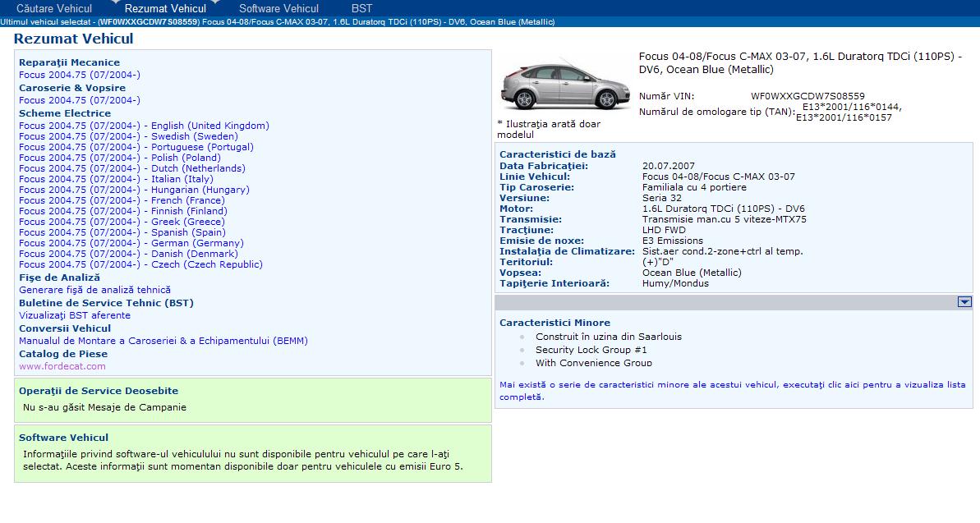
Task: Open the English (United Kingdom) wiring diagrams
Action: 144,126
